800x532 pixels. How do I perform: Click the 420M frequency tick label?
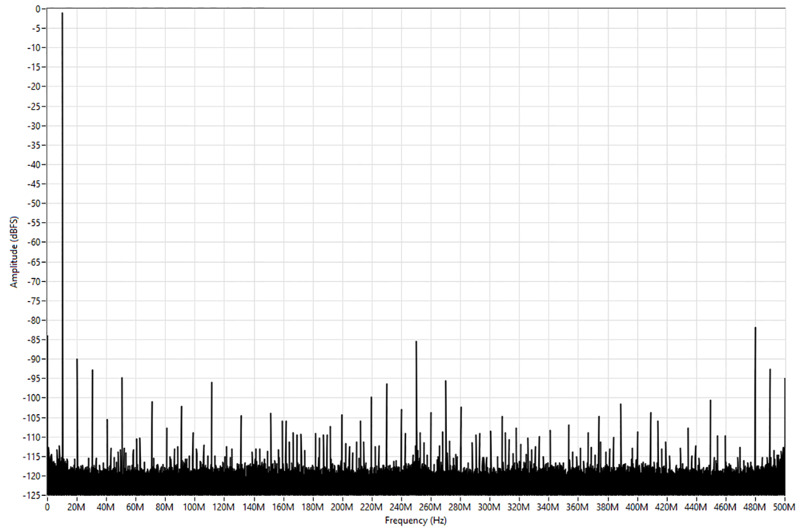(667, 507)
